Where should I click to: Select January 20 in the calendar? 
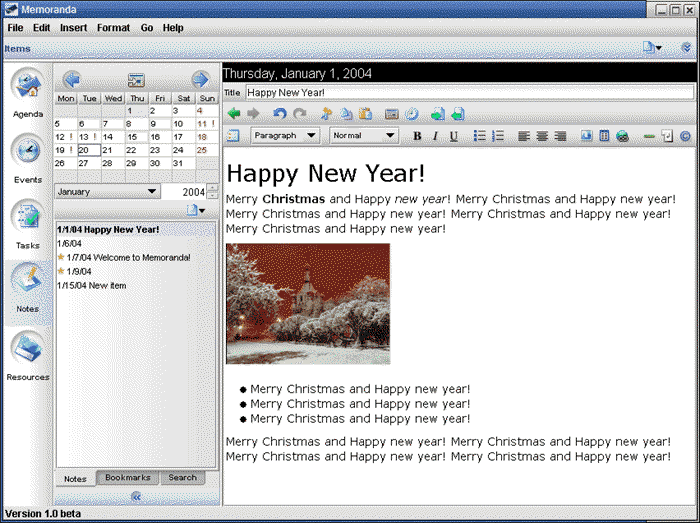point(89,150)
